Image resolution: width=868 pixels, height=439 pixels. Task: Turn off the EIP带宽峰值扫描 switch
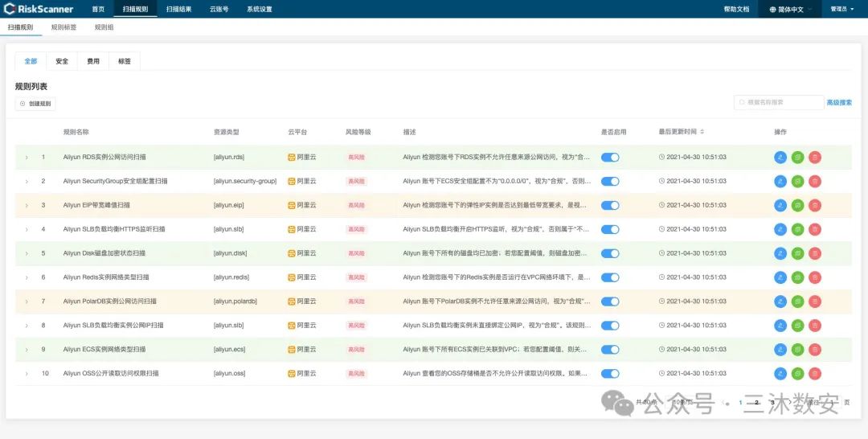coord(610,205)
